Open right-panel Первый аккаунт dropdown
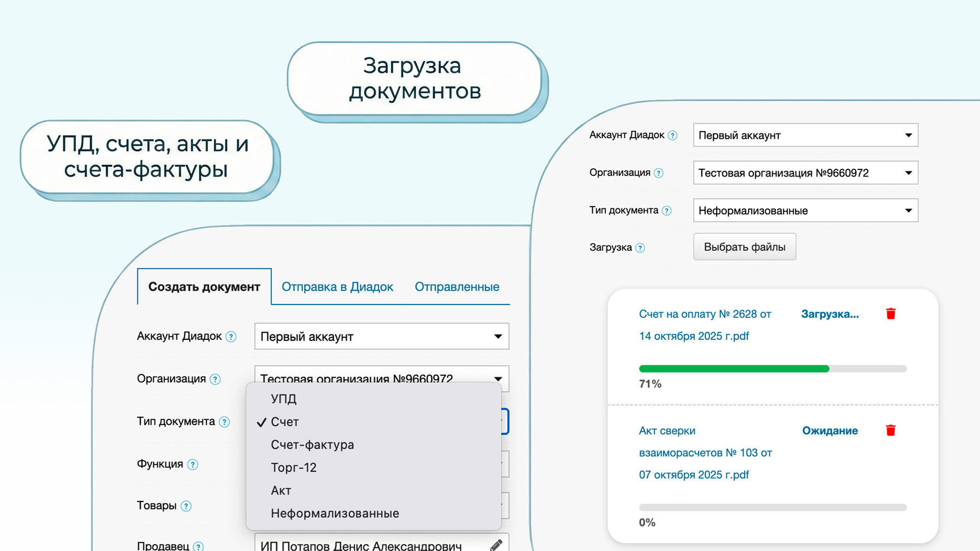Screen dimensions: 980x551 [x=805, y=135]
